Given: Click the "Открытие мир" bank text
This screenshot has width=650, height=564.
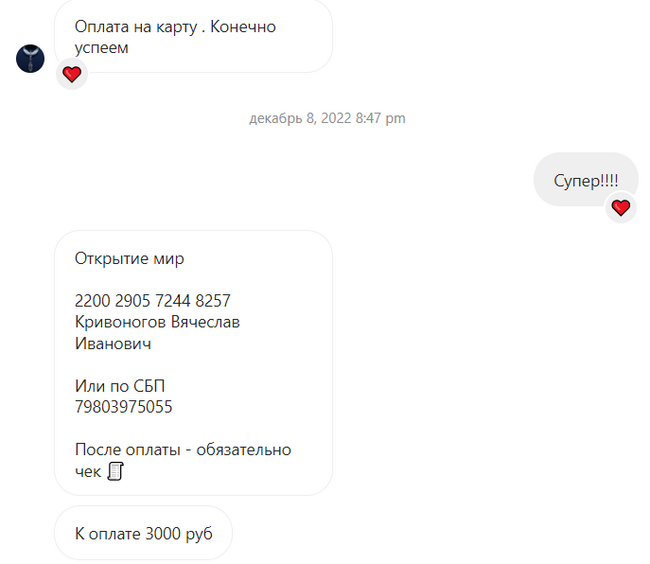Looking at the screenshot, I should click(129, 259).
